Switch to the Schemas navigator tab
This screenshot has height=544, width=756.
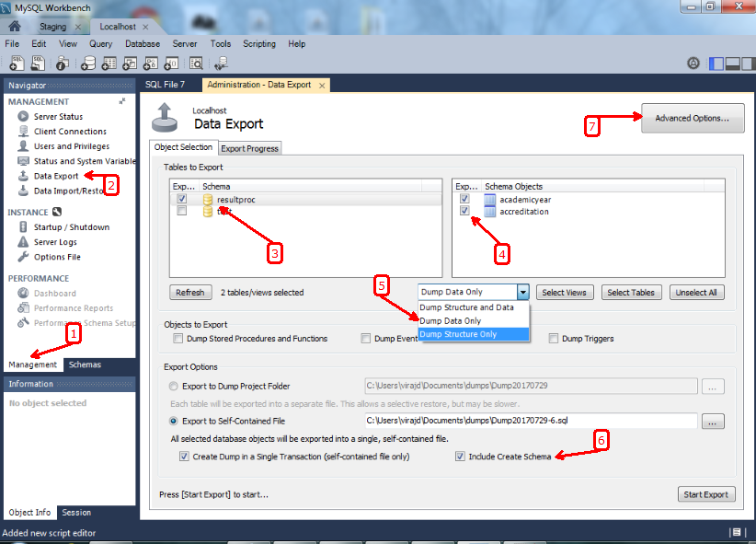[x=85, y=365]
